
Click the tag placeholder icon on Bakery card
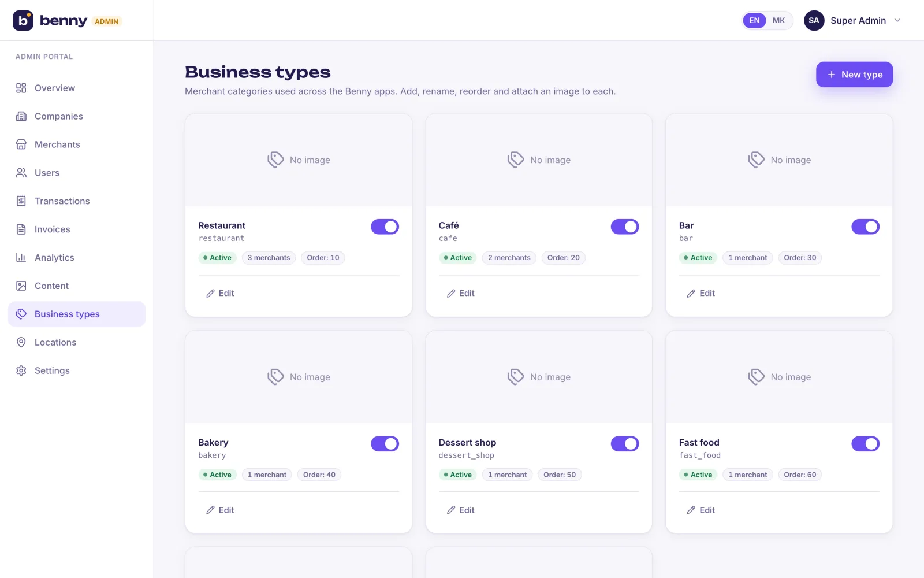point(275,377)
